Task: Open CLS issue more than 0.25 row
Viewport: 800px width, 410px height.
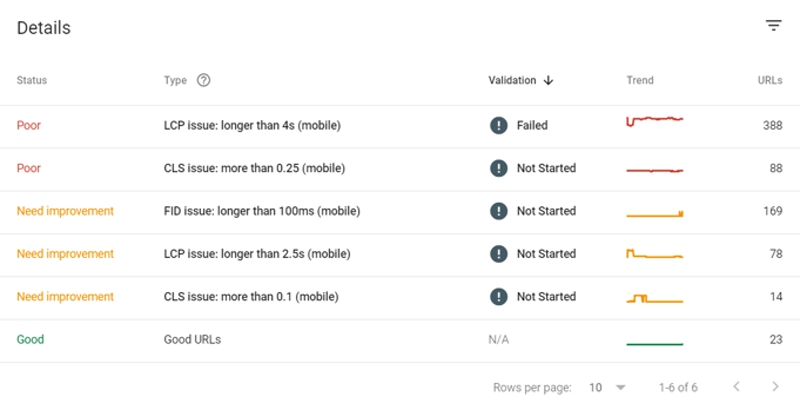Action: pos(400,168)
